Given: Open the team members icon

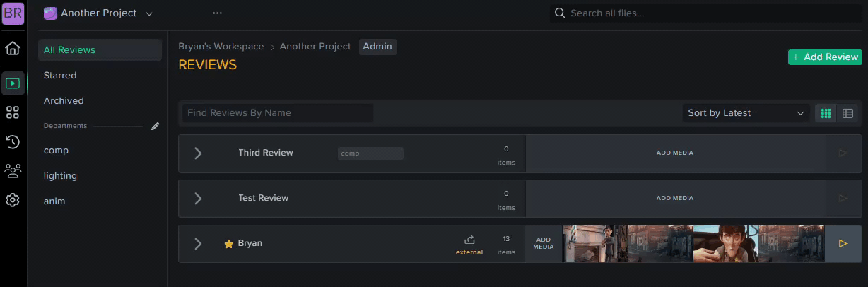Looking at the screenshot, I should pos(12,170).
